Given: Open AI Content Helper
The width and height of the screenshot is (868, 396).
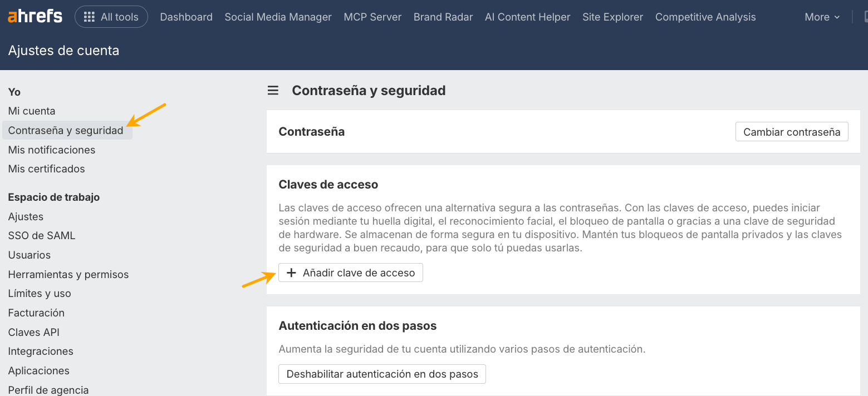Looking at the screenshot, I should point(527,17).
